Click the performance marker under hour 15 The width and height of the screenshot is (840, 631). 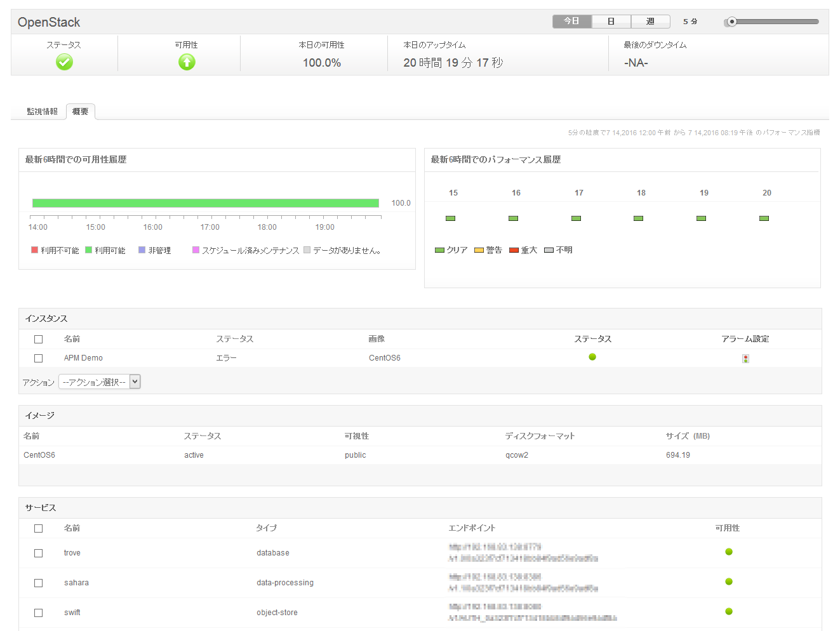pos(451,218)
